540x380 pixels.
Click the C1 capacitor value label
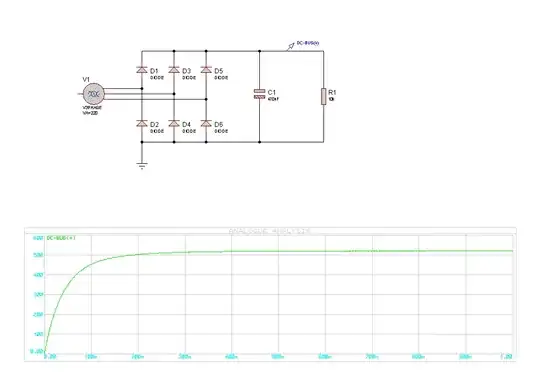click(x=273, y=99)
